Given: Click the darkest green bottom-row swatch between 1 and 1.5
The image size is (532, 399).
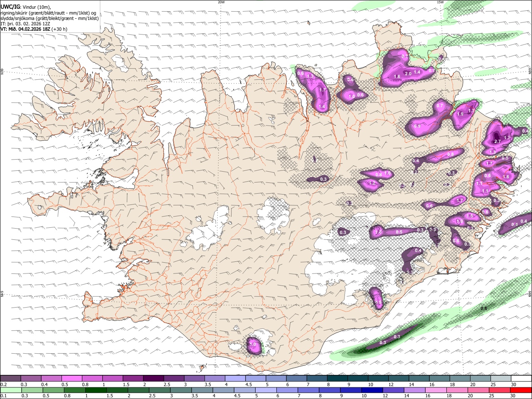Looking at the screenshot, I should (96, 390).
